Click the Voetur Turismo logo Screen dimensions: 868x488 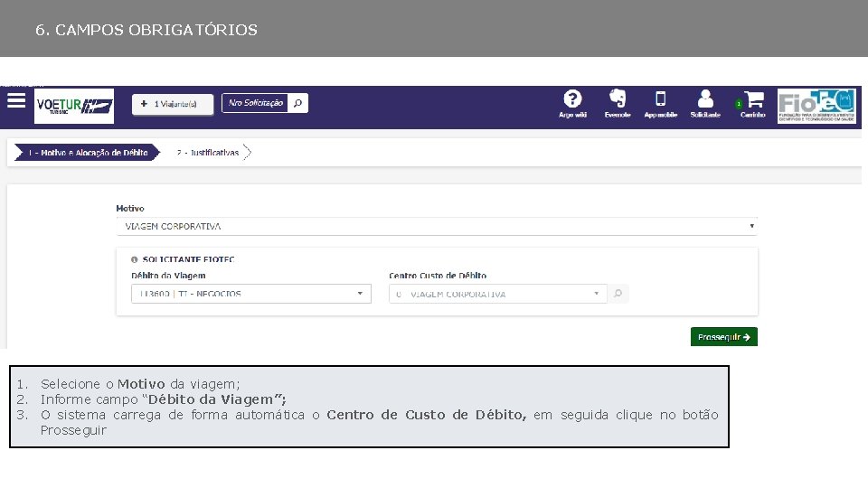coord(74,106)
